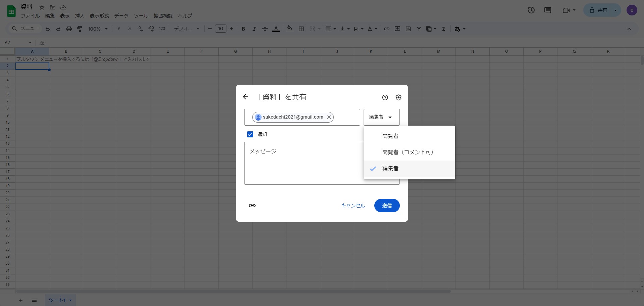Open the 100% zoom dropdown
The image size is (644, 306).
pos(98,29)
